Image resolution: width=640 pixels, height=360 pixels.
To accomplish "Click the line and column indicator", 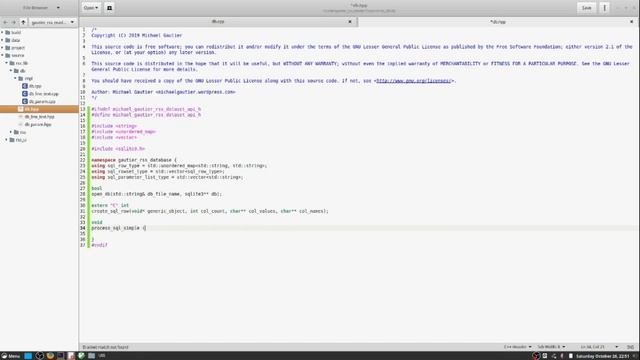I will tap(592, 347).
